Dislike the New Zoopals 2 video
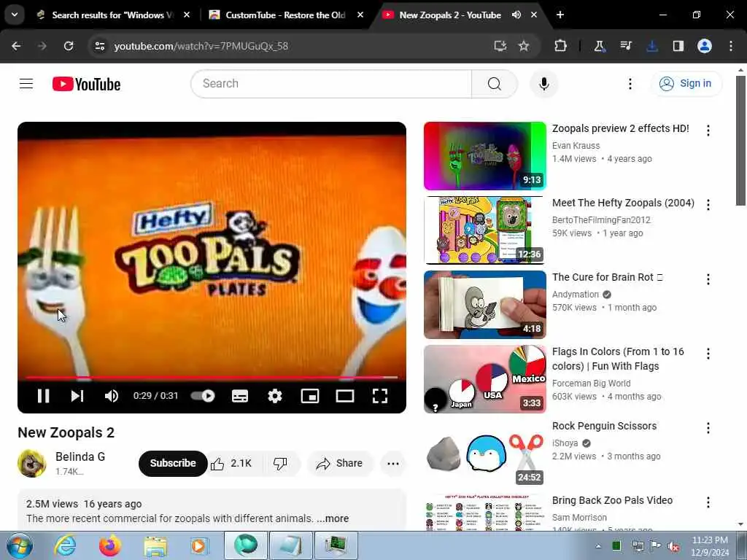This screenshot has width=747, height=560. click(280, 463)
